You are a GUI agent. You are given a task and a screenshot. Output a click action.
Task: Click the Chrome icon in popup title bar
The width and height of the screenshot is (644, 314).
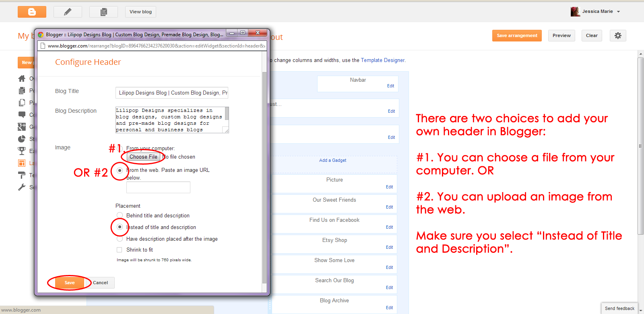(x=41, y=35)
